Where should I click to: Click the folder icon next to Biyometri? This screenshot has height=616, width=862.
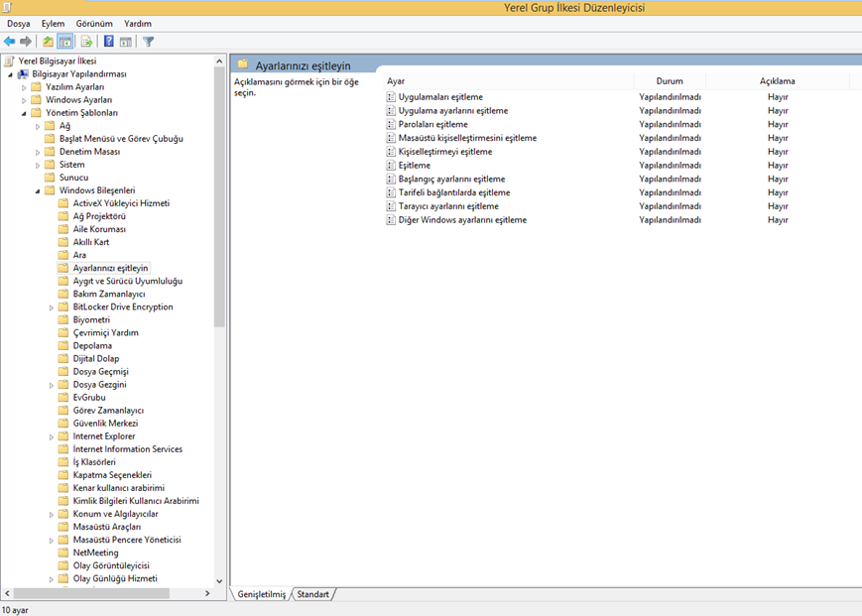coord(63,319)
